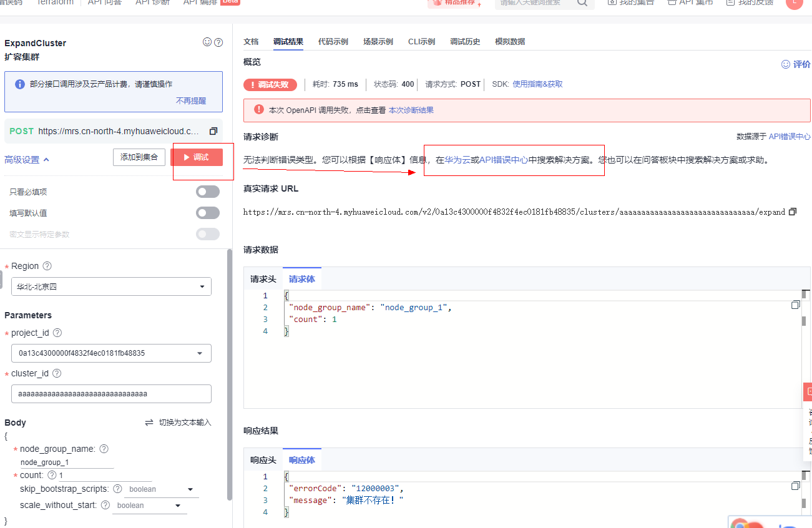Click the help icon next to skip_bootstrap_scripts

[117, 489]
